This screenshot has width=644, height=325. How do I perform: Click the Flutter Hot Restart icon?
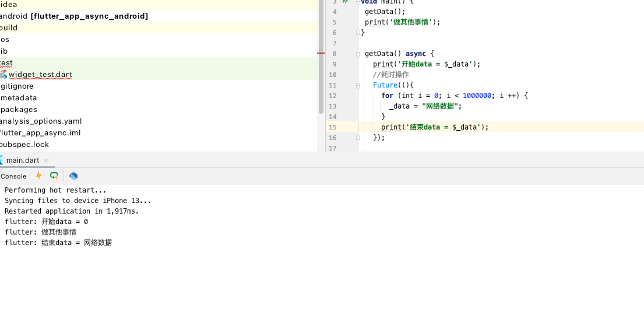pyautogui.click(x=54, y=176)
